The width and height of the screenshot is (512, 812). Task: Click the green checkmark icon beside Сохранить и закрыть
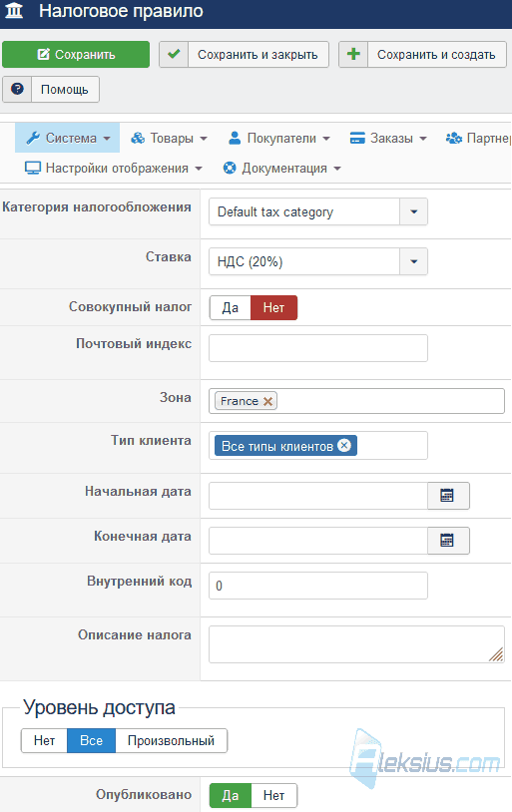174,54
